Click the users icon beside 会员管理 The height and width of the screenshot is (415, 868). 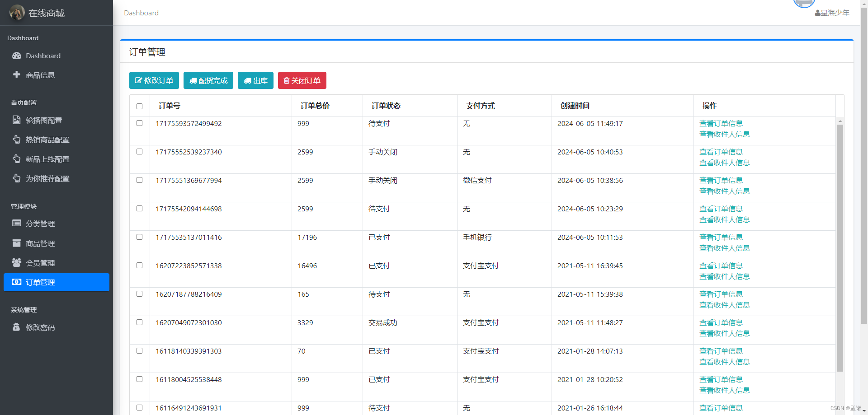[x=17, y=262]
